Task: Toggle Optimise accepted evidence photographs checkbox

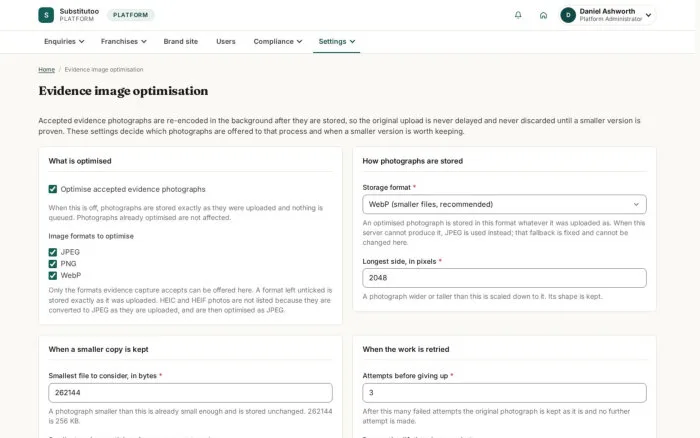Action: coord(53,189)
